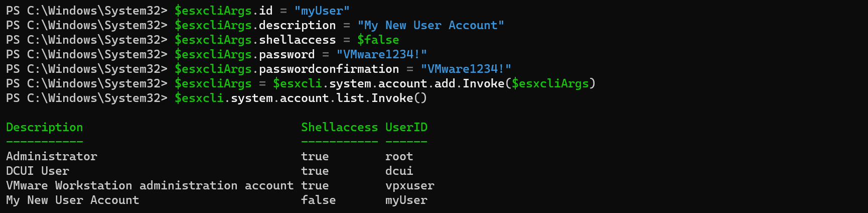This screenshot has height=213, width=868.
Task: Click the "My New User Account" string value
Action: 430,25
